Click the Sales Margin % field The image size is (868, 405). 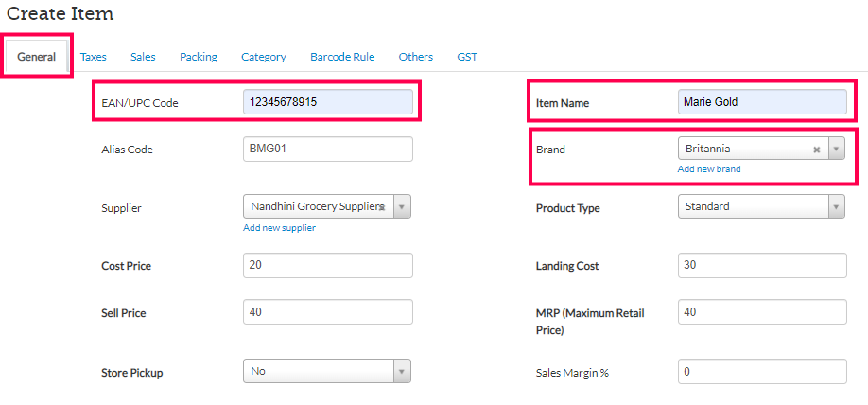tap(762, 372)
